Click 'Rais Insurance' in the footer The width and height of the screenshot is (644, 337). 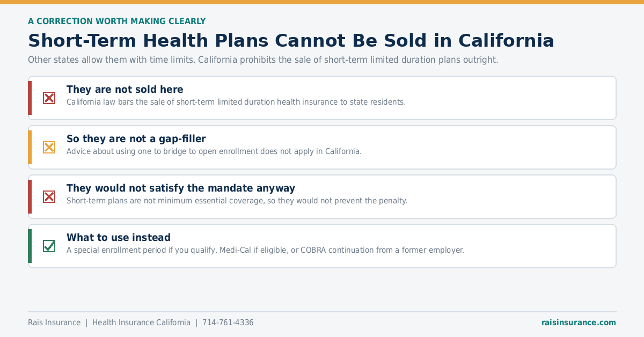pyautogui.click(x=54, y=323)
